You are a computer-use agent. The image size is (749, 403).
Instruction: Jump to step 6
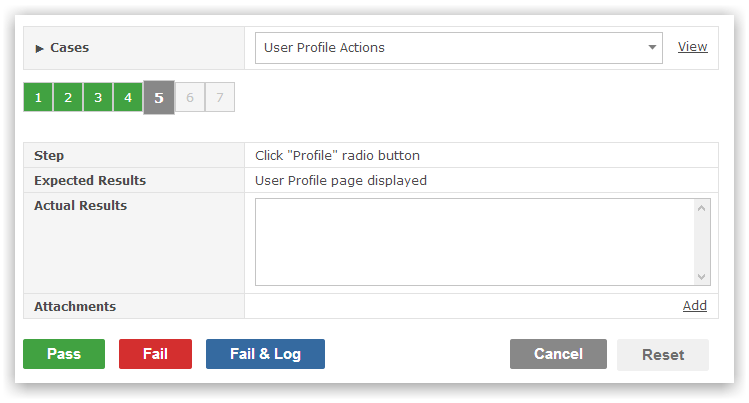(190, 97)
